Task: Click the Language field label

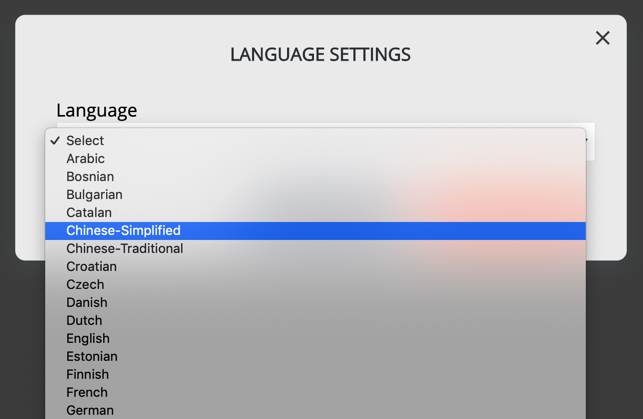Action: click(x=97, y=111)
